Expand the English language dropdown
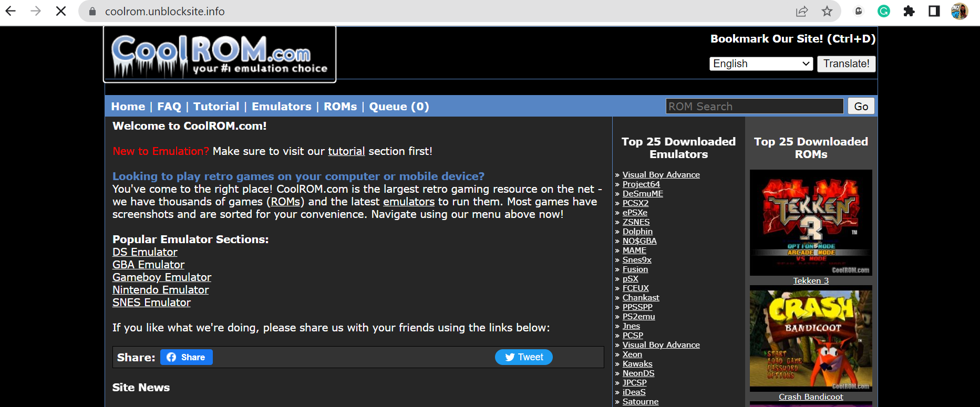The width and height of the screenshot is (980, 407). [761, 64]
